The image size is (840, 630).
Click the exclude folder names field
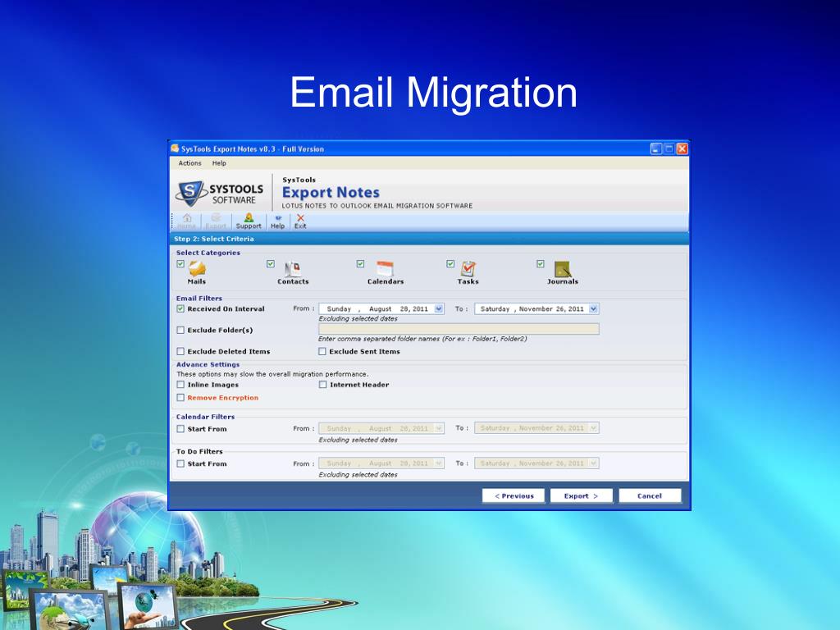pos(459,329)
